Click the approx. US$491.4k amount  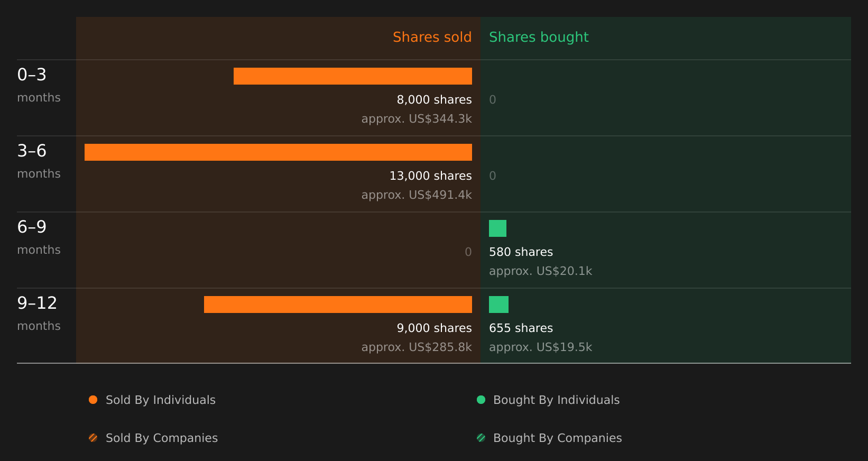coord(417,195)
